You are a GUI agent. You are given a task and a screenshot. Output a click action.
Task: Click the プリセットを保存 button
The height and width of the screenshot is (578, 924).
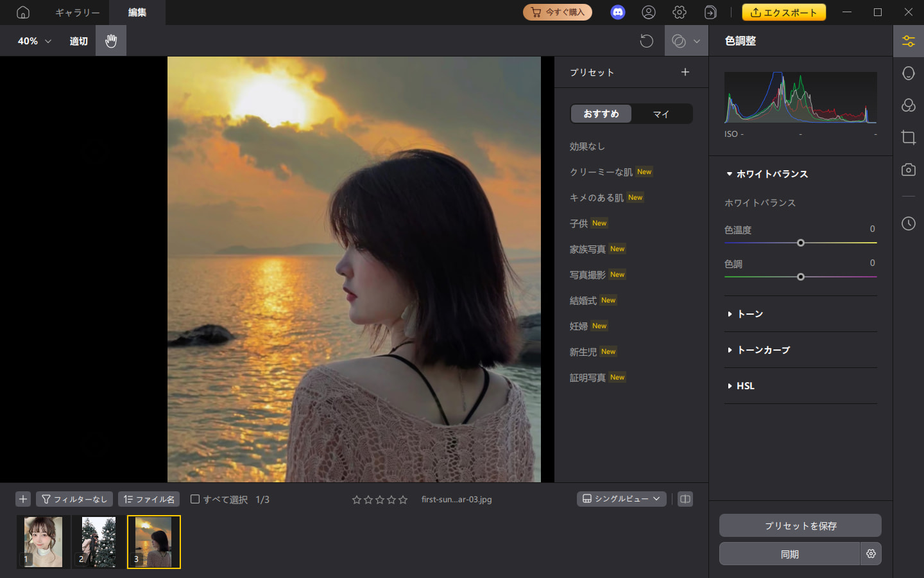pyautogui.click(x=800, y=525)
